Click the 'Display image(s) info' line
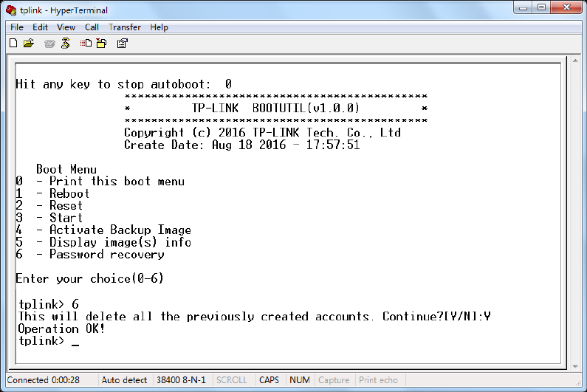 coord(103,242)
